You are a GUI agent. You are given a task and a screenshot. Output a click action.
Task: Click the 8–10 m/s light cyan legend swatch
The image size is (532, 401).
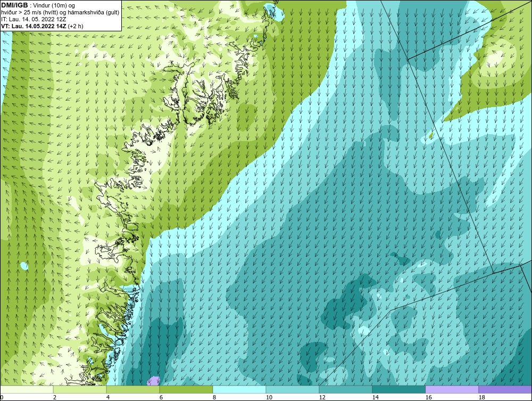click(x=239, y=389)
